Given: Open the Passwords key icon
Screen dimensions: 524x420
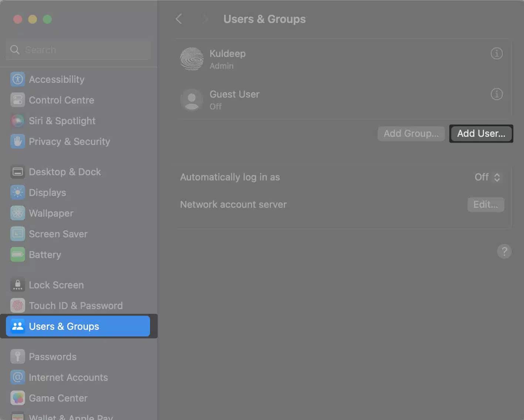Looking at the screenshot, I should [18, 356].
